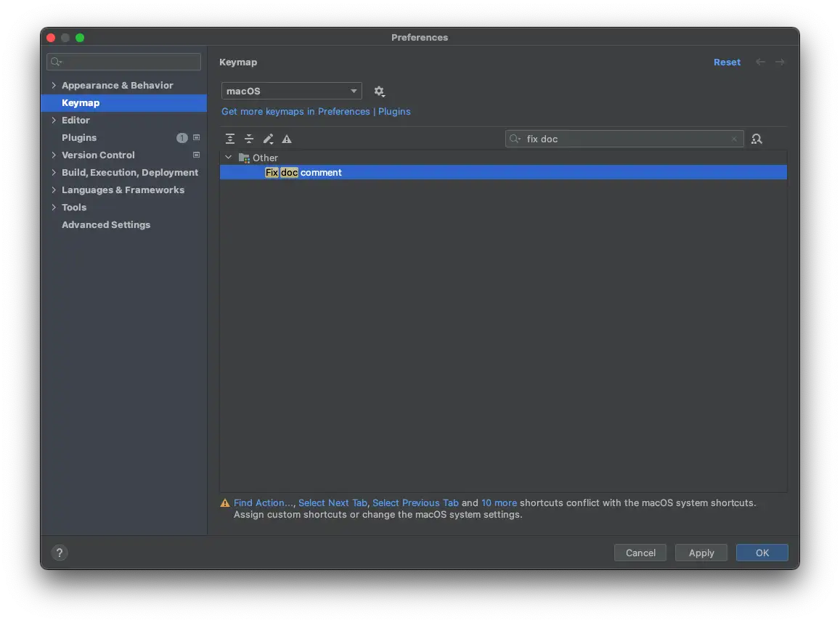Collapse the Other group in tree

[x=229, y=158]
